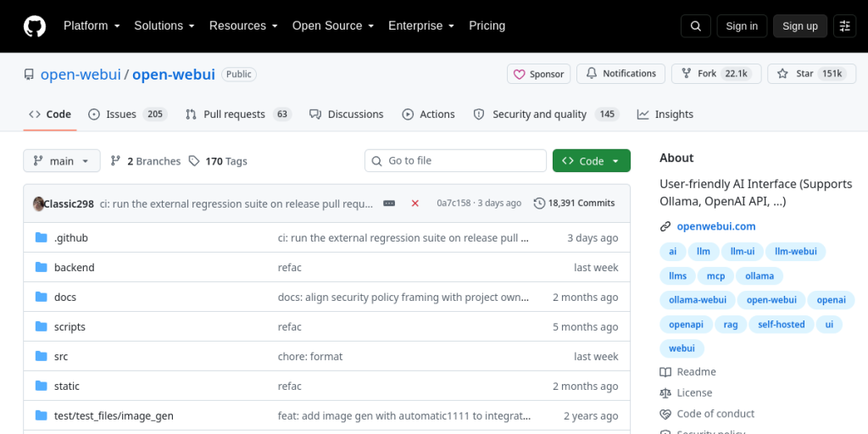Click the failed checks red X icon
The height and width of the screenshot is (434, 868).
coord(415,203)
